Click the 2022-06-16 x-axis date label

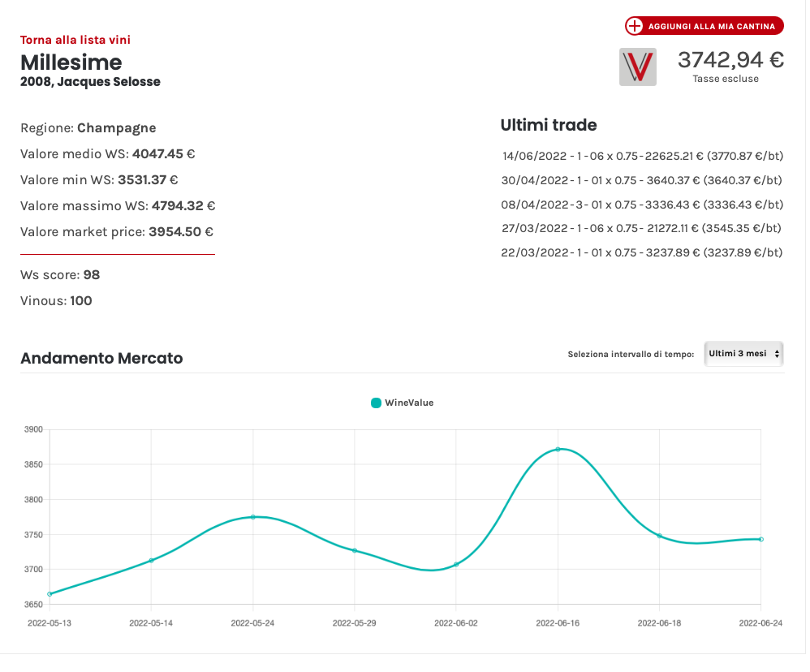click(558, 623)
